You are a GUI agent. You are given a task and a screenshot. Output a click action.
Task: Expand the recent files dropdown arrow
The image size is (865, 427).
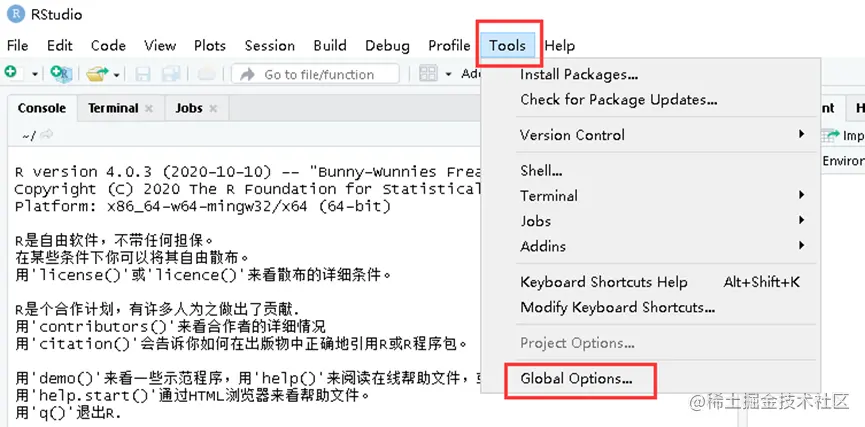click(x=116, y=74)
